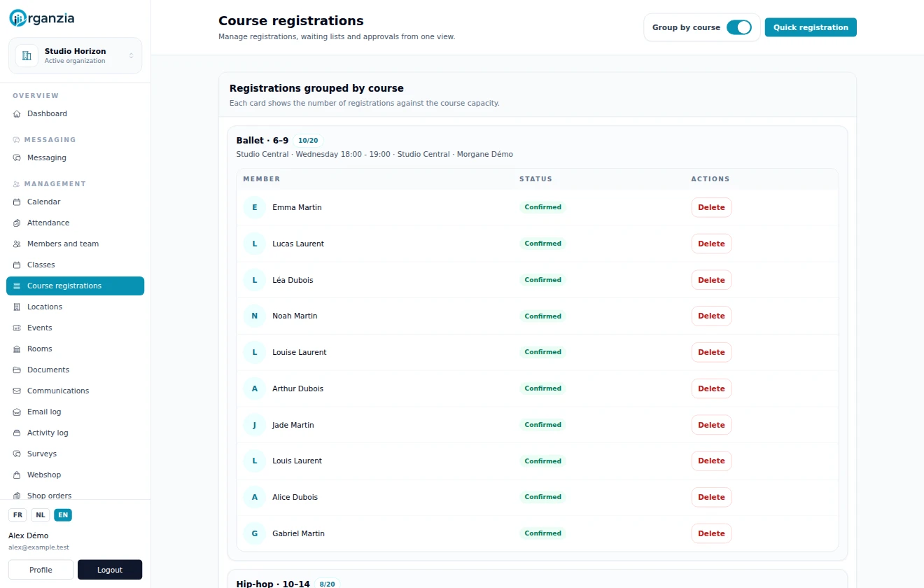This screenshot has height=588, width=924.
Task: Click Lucas Laurent's avatar initial
Action: (255, 244)
